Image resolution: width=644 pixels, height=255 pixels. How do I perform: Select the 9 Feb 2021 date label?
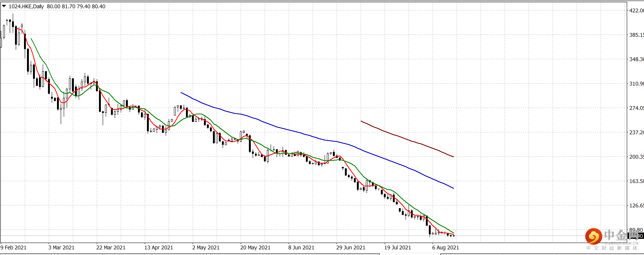tap(13, 247)
